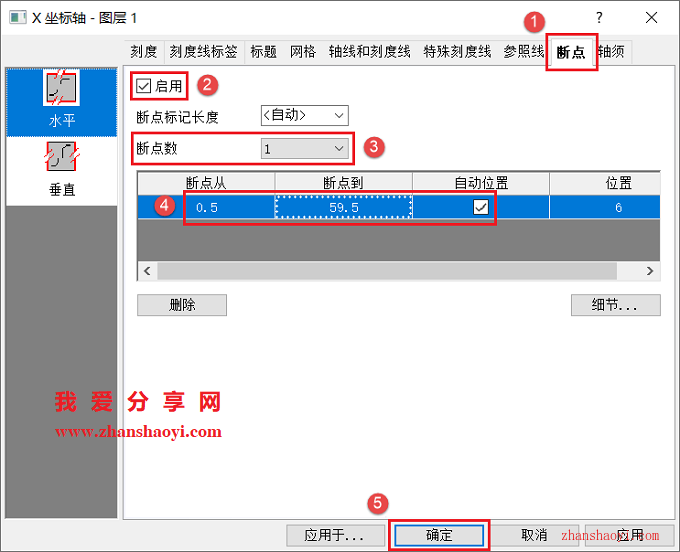Click the 删除 button

tap(182, 305)
